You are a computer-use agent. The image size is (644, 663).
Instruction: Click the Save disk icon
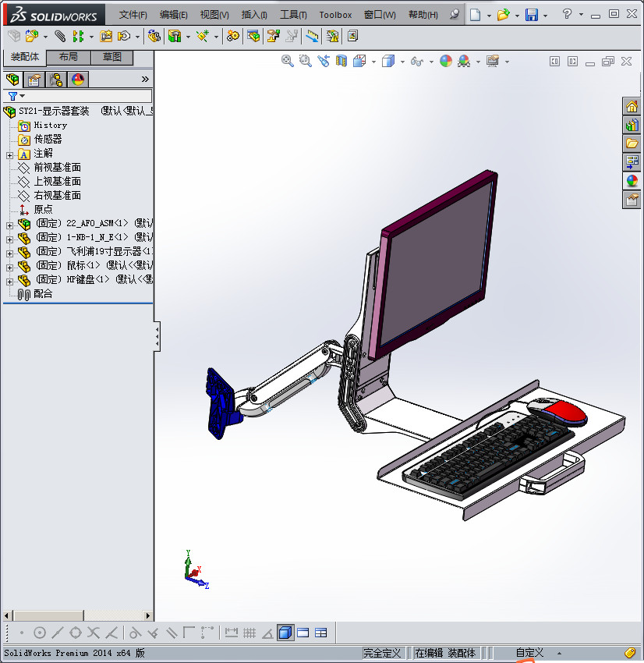(531, 16)
